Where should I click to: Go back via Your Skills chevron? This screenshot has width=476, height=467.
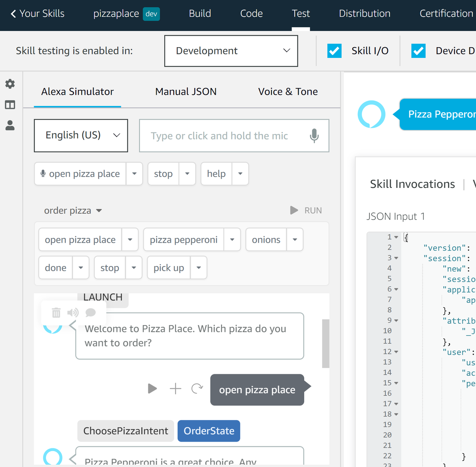[x=13, y=14]
